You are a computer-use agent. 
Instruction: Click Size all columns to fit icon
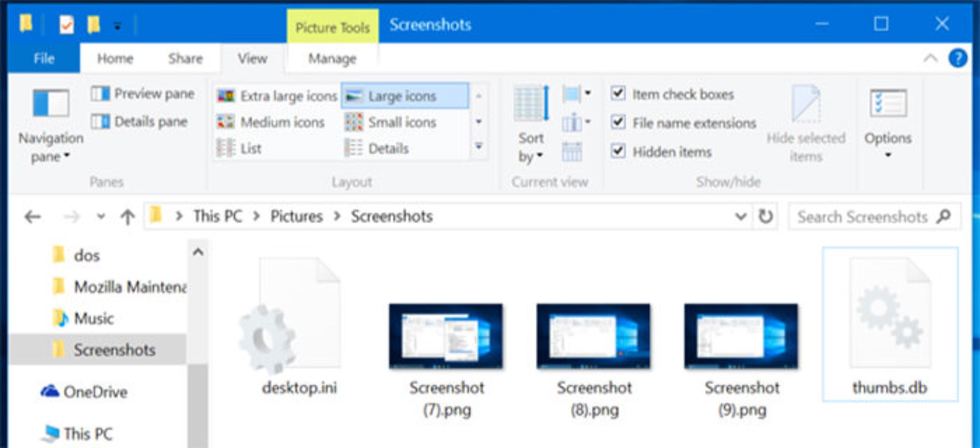pyautogui.click(x=572, y=152)
